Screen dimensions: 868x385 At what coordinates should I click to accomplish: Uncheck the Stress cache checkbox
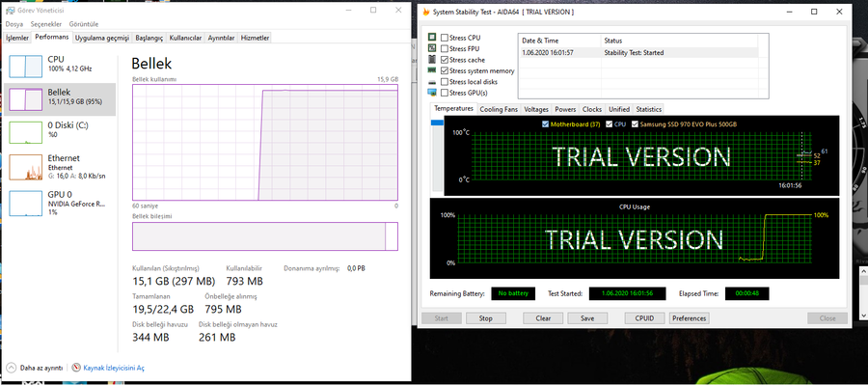click(x=445, y=60)
